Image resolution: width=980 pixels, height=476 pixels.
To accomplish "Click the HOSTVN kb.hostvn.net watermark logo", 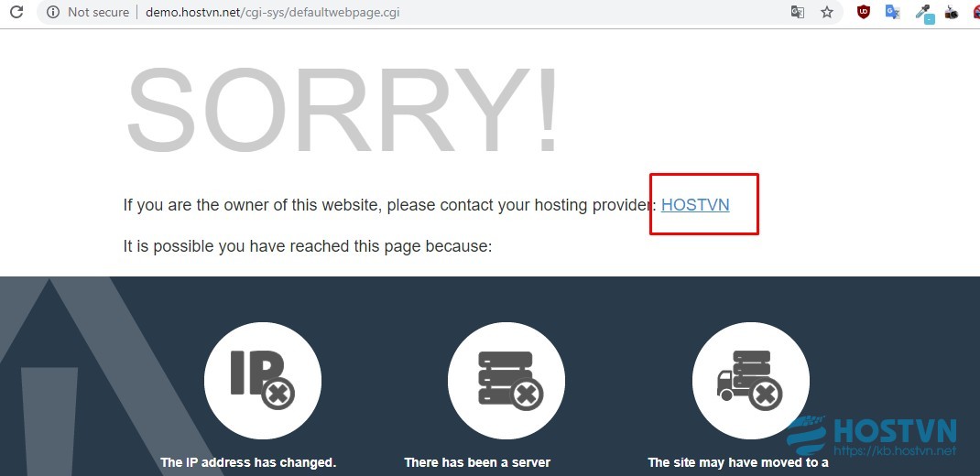I will [871, 436].
